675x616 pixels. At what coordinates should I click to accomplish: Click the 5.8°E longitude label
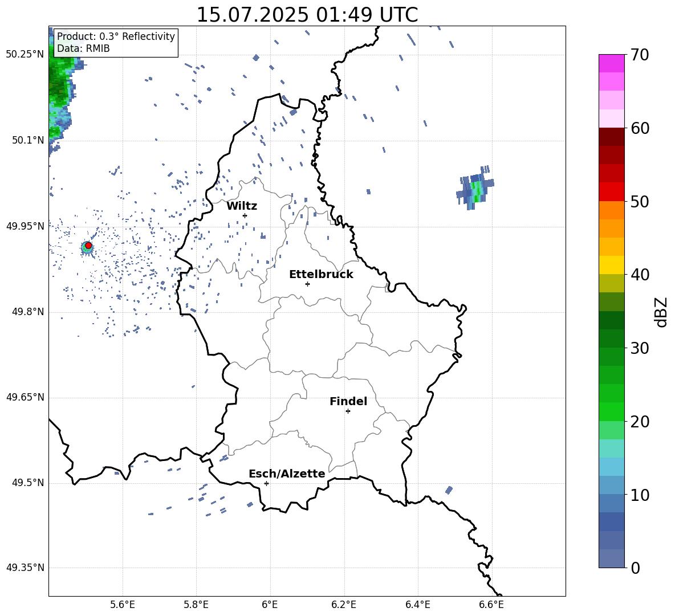point(196,605)
